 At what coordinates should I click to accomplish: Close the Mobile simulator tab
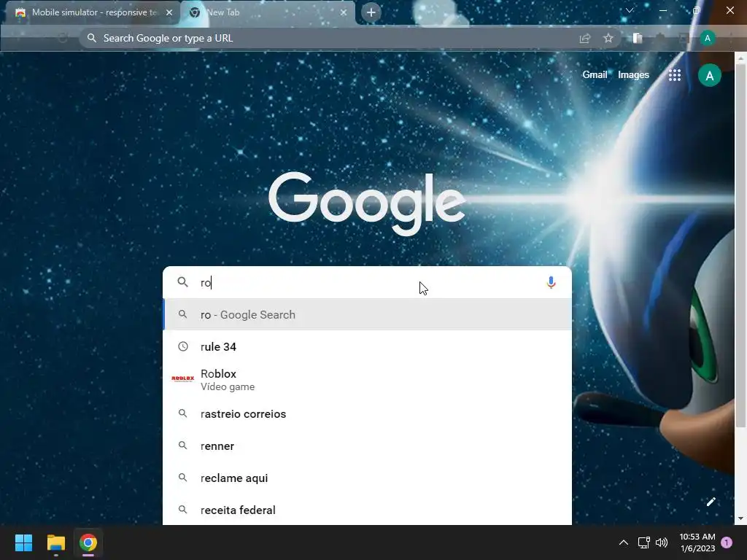[x=169, y=12]
